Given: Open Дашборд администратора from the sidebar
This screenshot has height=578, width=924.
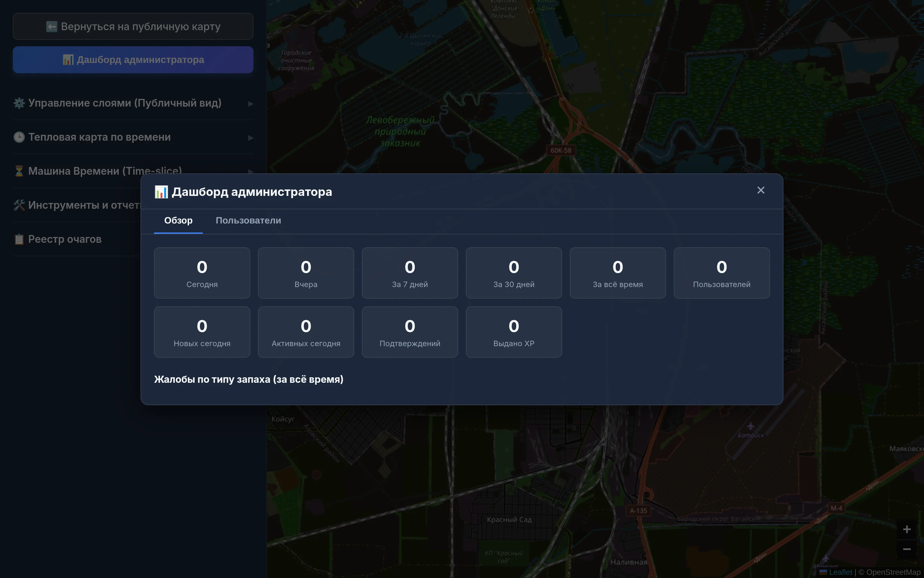Looking at the screenshot, I should point(133,60).
